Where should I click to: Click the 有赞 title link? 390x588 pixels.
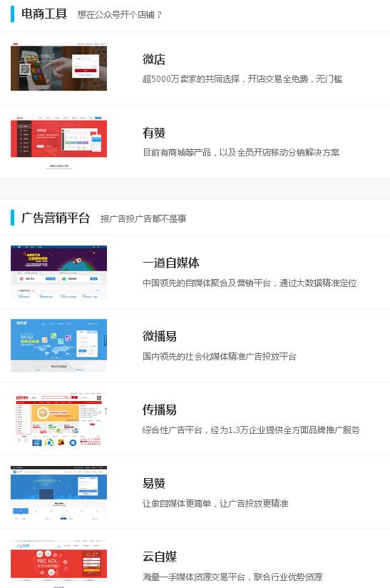[x=153, y=133]
